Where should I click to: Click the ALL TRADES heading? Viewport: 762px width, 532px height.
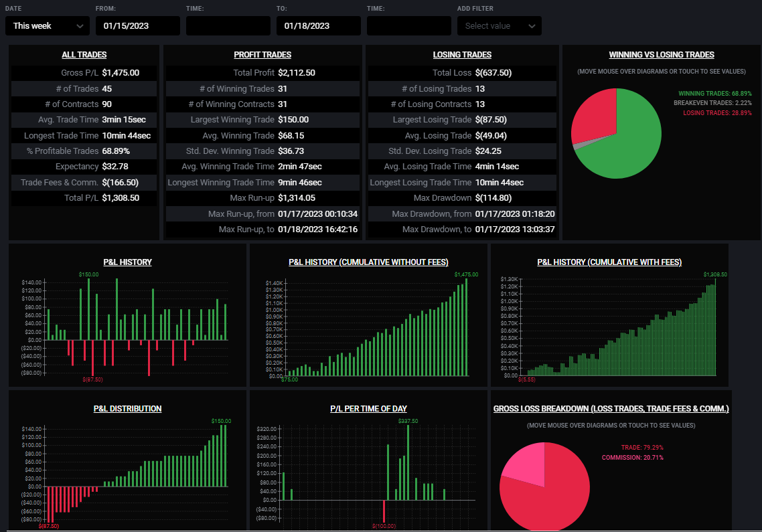click(84, 55)
